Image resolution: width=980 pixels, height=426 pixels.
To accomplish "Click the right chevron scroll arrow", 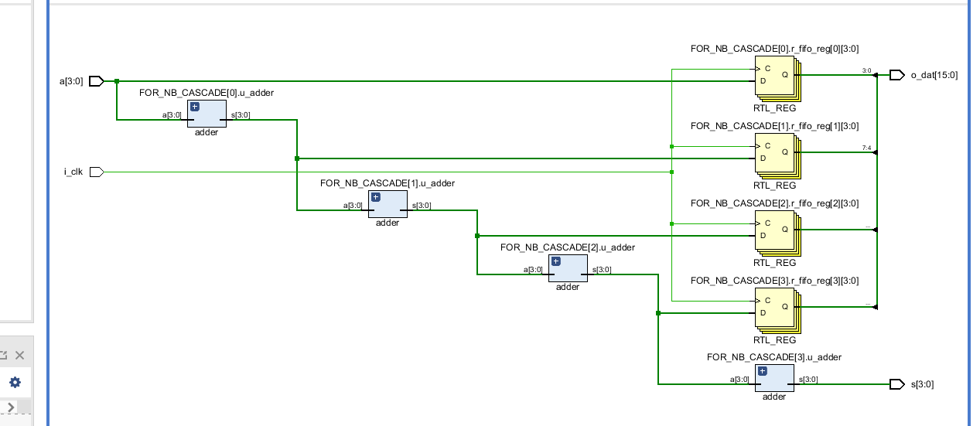I will [12, 407].
